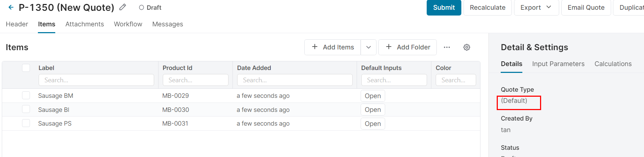Click the Email Quote button
The height and width of the screenshot is (157, 644).
coord(586,8)
